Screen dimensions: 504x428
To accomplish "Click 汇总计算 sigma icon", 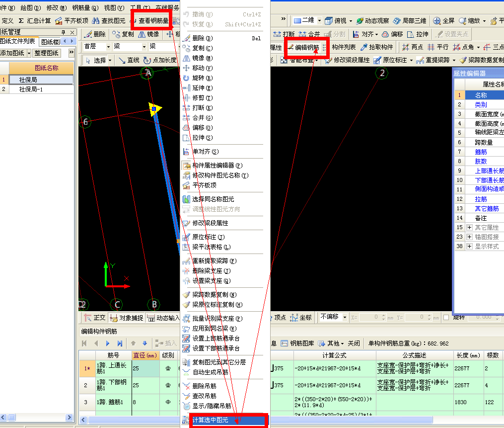I will point(21,21).
